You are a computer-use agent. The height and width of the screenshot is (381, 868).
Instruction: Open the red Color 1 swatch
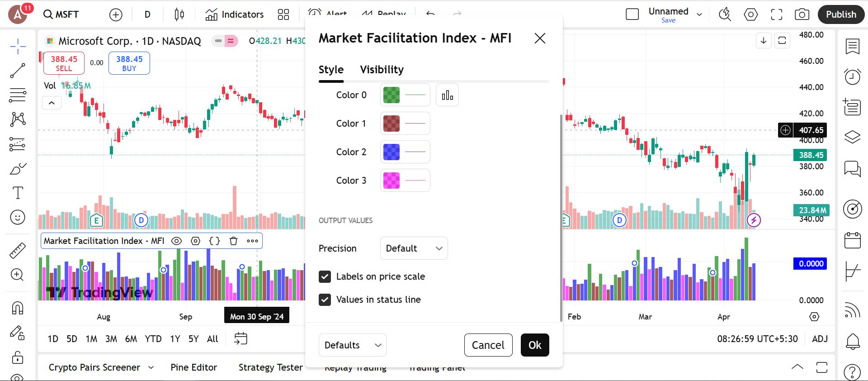[392, 124]
